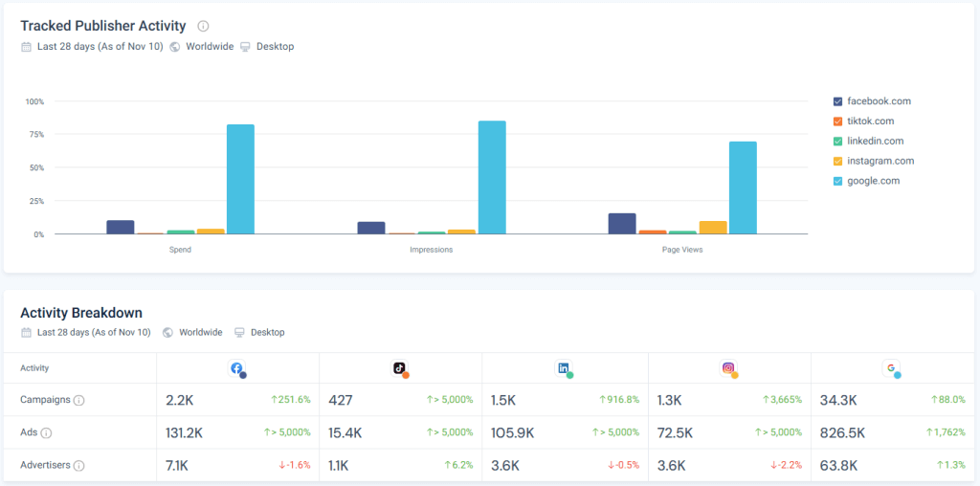The height and width of the screenshot is (486, 980).
Task: Click the facebook.com Page Views bar
Action: coord(622,224)
